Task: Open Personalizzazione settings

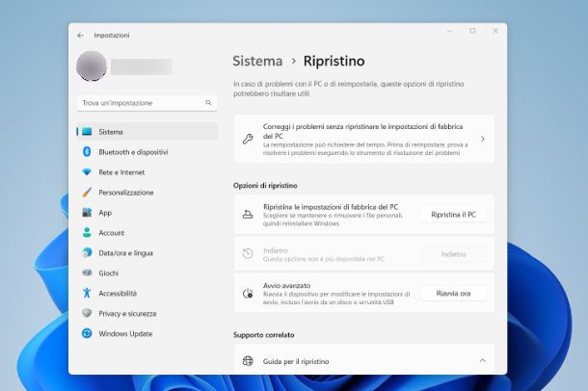Action: click(x=147, y=193)
